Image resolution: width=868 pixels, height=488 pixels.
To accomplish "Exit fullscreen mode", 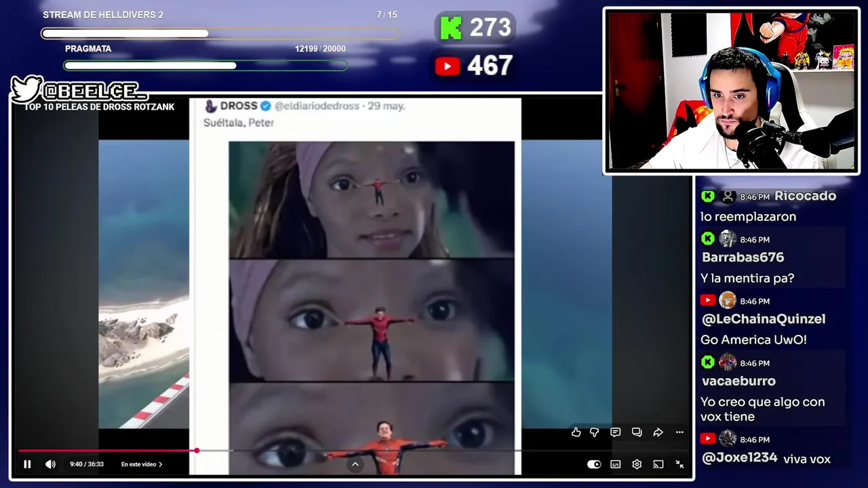I will pyautogui.click(x=679, y=464).
